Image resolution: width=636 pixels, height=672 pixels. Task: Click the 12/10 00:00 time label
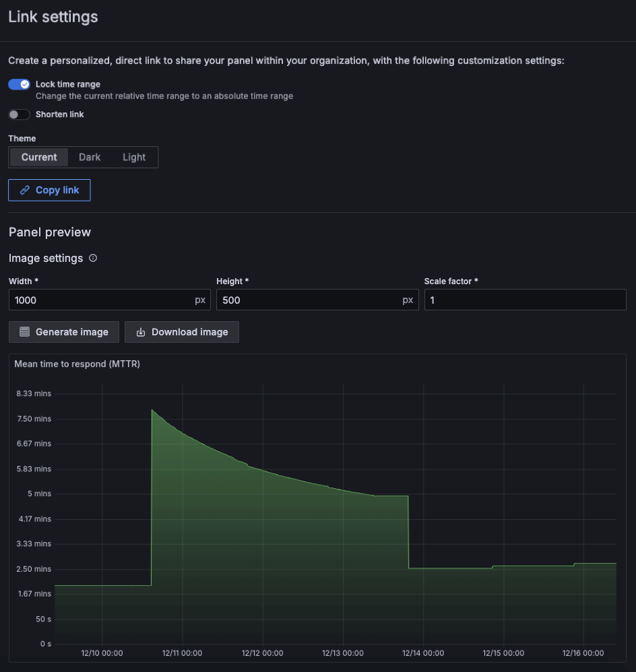coord(102,653)
